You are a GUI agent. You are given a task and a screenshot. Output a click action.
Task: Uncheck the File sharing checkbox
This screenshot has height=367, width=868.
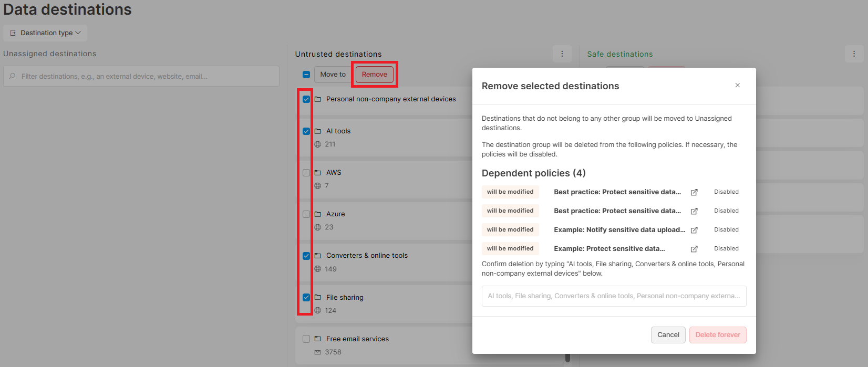[x=306, y=297]
